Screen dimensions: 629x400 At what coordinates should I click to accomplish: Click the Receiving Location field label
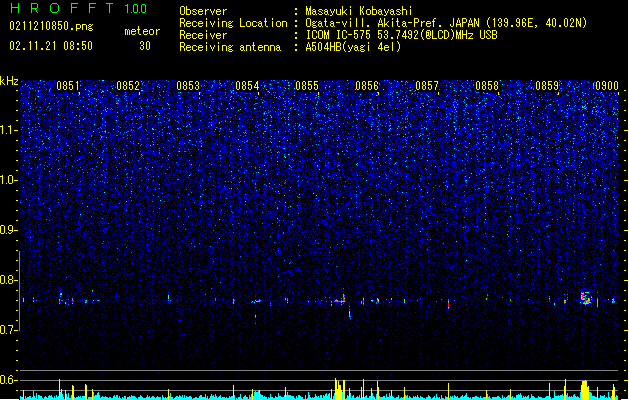pos(233,23)
